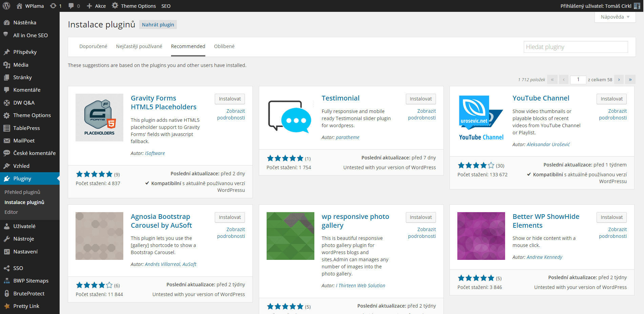644x314 pixels.
Task: Open the updates refresh icon
Action: (x=53, y=6)
